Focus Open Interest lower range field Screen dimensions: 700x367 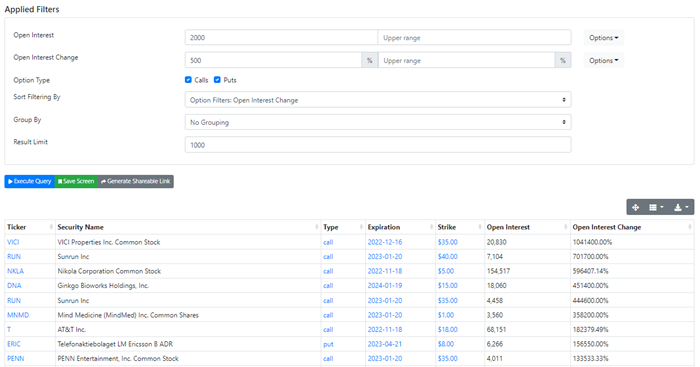[281, 38]
